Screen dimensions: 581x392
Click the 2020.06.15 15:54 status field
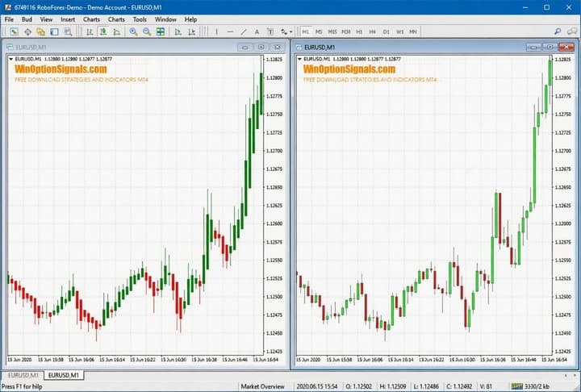317,386
